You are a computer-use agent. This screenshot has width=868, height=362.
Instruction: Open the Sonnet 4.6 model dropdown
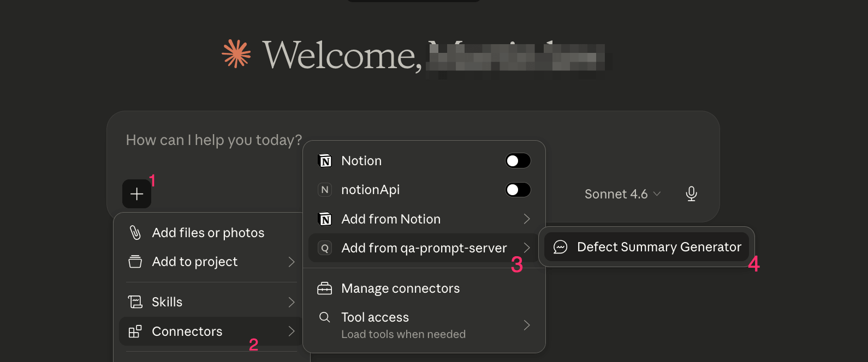coord(622,194)
